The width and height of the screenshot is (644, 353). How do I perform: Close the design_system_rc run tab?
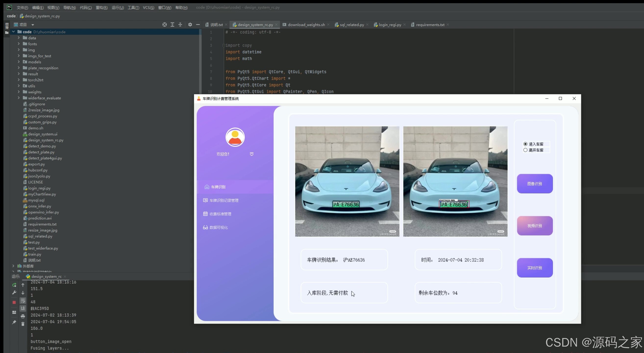65,276
